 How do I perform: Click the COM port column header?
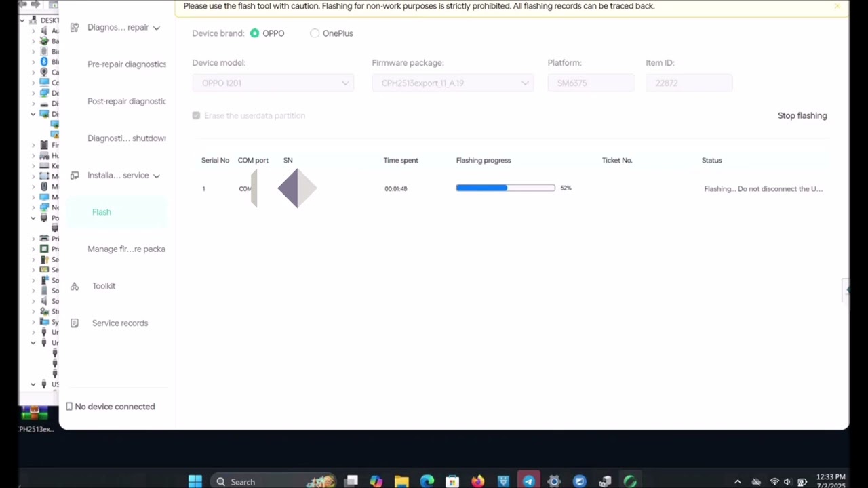click(253, 161)
